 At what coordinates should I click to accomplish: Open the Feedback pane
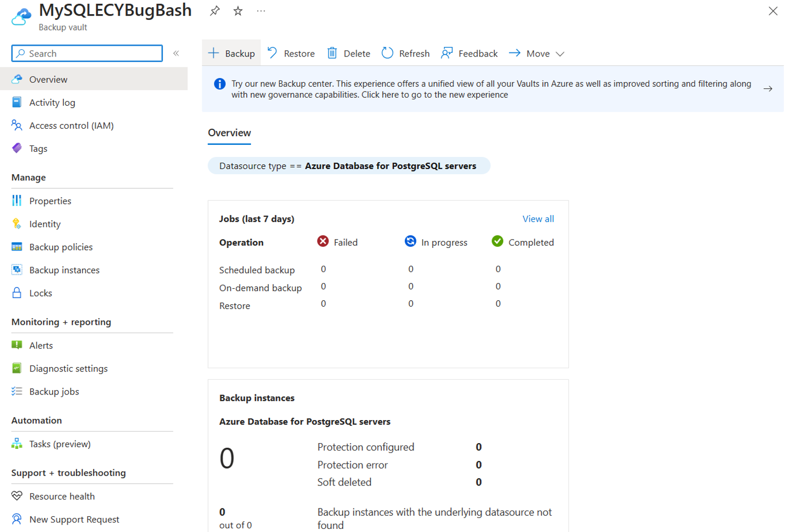469,53
